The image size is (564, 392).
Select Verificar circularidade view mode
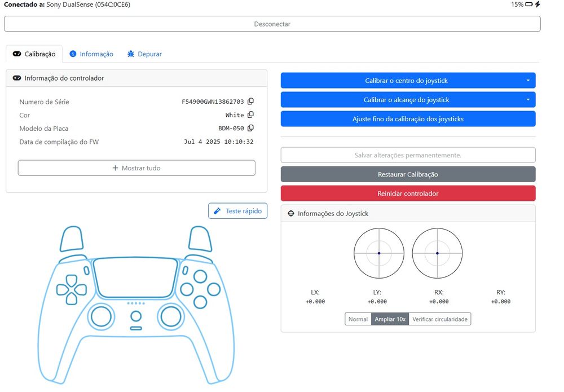pos(440,319)
